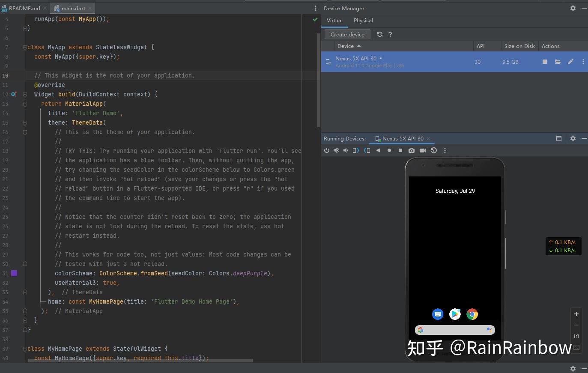Viewport: 588px width, 373px height.
Task: Toggle the code fold at line 15 ThemeData
Action: (25, 122)
